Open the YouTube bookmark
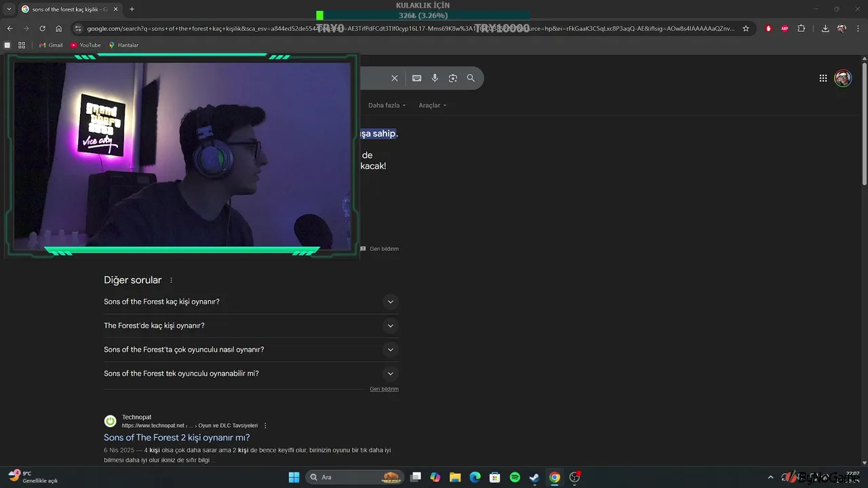 point(85,45)
